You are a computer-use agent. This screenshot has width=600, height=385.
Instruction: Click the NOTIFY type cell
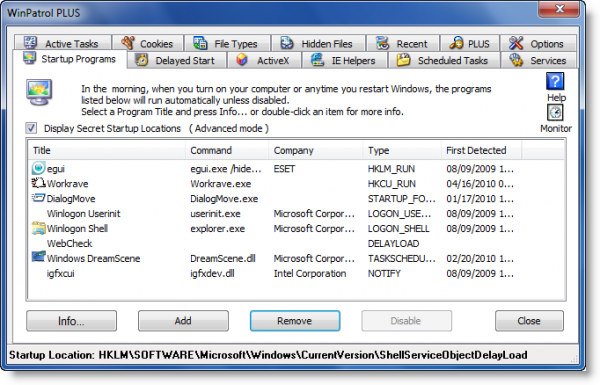[x=384, y=274]
